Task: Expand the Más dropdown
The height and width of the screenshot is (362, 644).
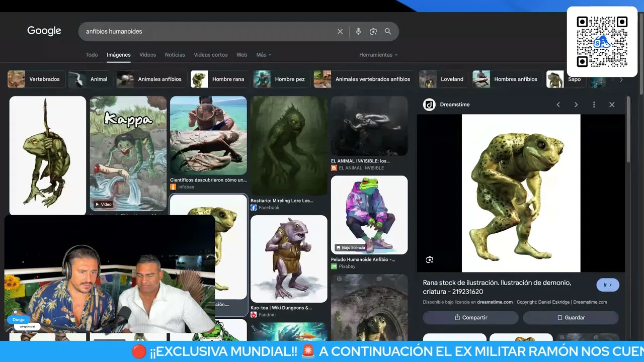Action: [264, 55]
